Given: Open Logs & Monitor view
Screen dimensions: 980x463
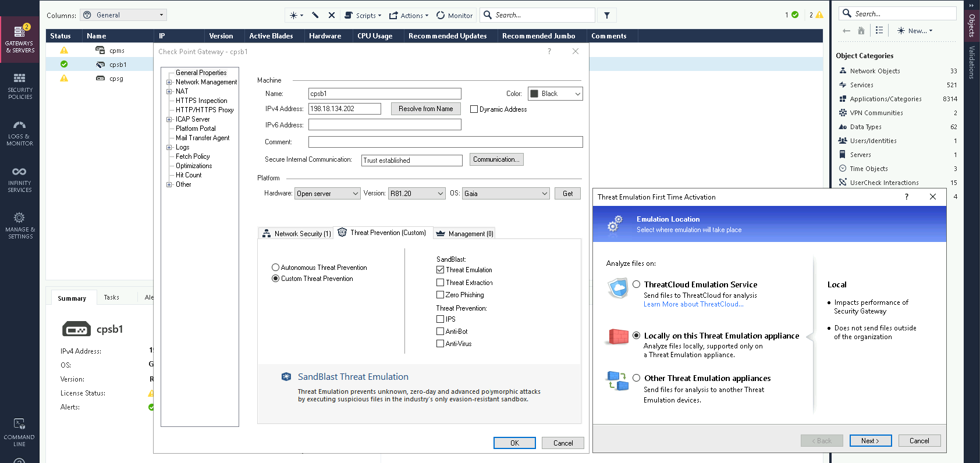Looking at the screenshot, I should 20,133.
